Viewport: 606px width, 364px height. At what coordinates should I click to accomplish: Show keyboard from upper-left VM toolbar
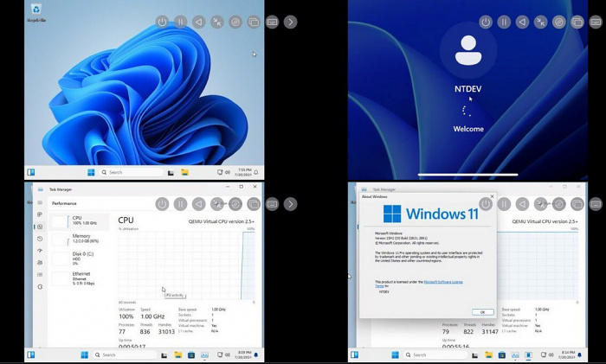[272, 22]
